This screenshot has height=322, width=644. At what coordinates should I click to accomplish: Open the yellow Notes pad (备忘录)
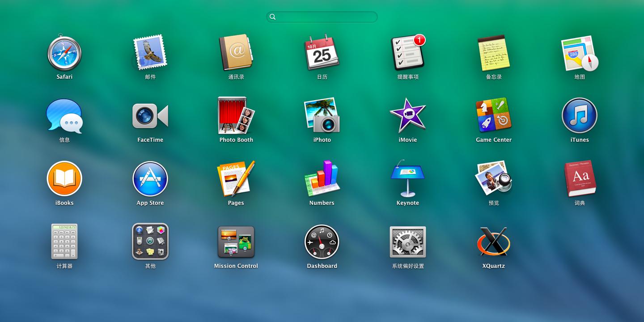tap(494, 53)
